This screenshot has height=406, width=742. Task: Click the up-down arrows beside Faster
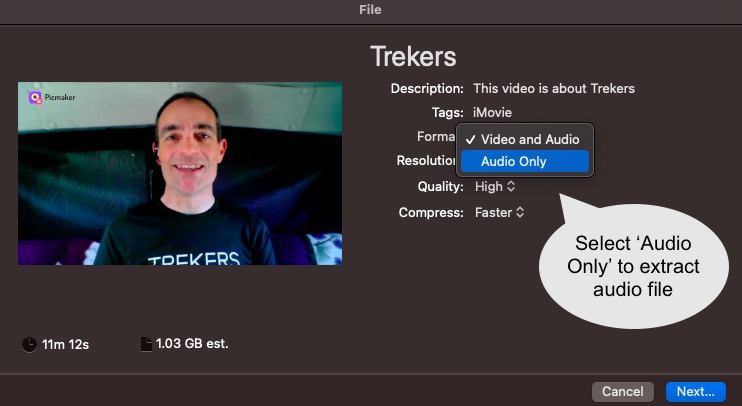click(520, 212)
